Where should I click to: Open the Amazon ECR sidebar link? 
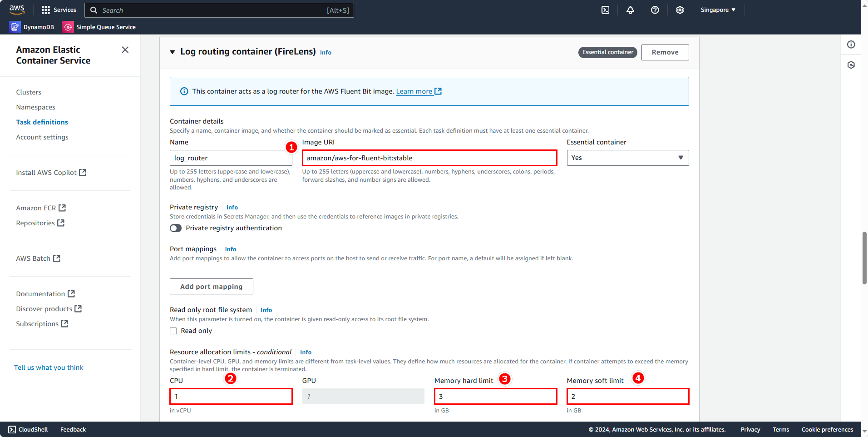[x=36, y=208]
